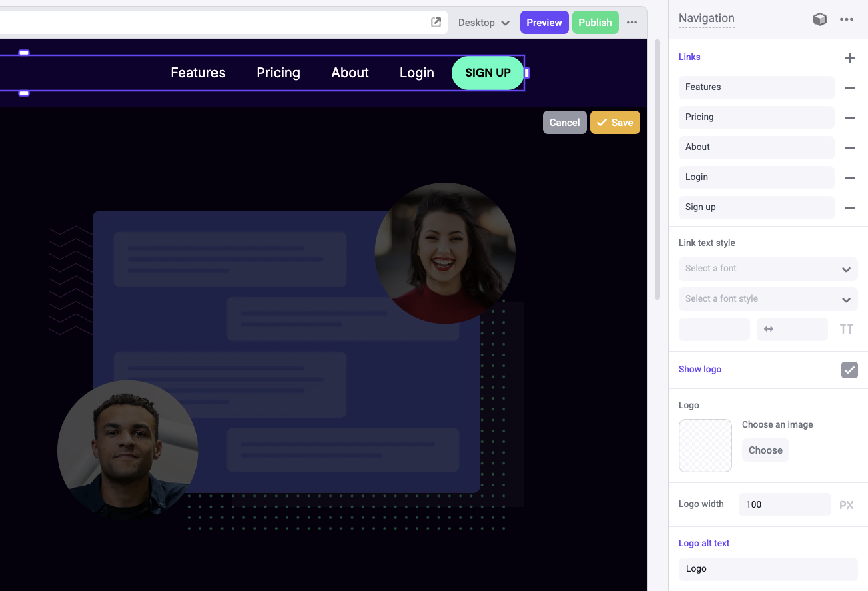Select the About item in the navigation bar
This screenshot has height=591, width=868.
[x=350, y=73]
